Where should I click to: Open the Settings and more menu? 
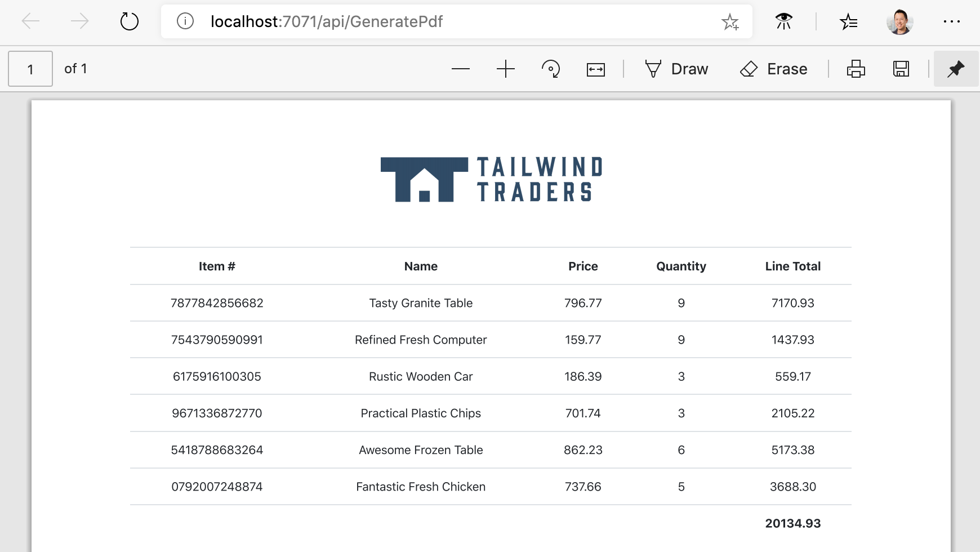click(951, 21)
